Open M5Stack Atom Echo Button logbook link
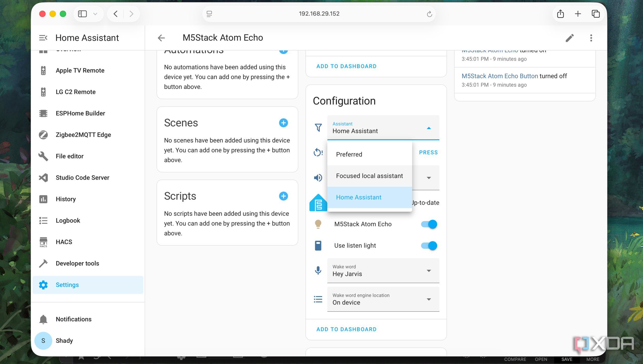 click(499, 76)
